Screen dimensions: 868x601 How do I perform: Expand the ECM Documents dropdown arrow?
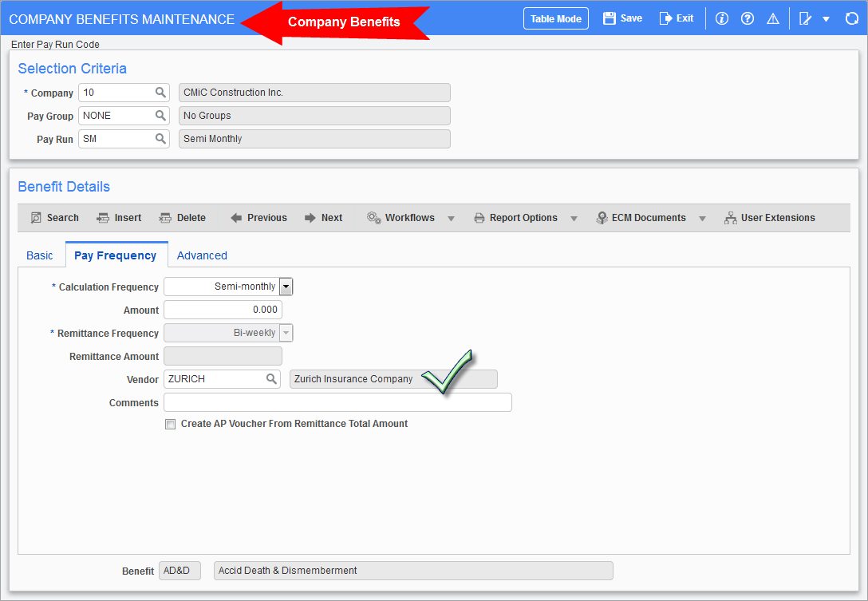click(x=703, y=218)
